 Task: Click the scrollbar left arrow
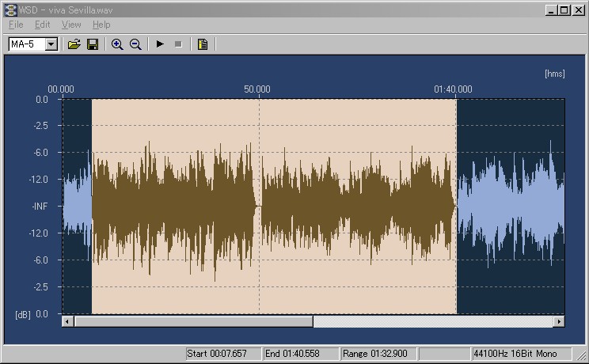(68, 321)
